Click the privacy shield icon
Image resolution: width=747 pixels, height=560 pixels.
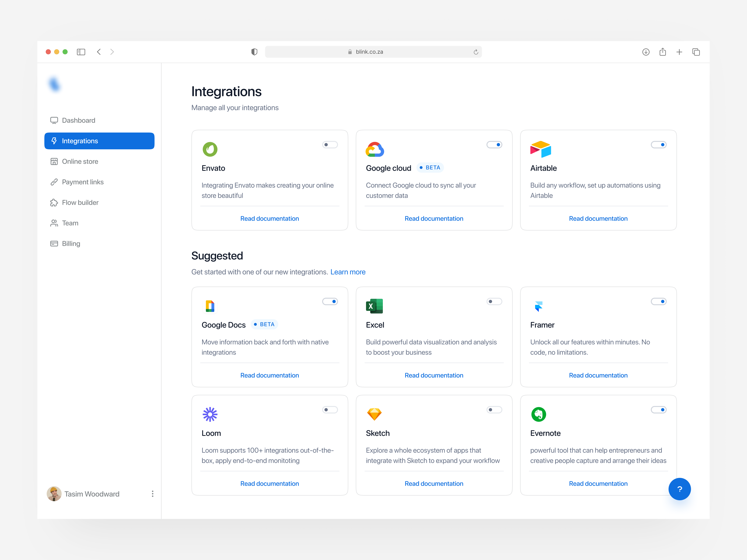pos(254,52)
